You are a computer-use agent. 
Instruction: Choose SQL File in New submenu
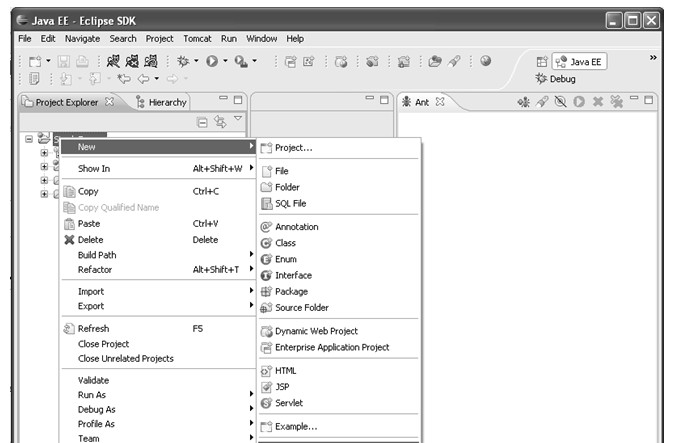(339, 203)
